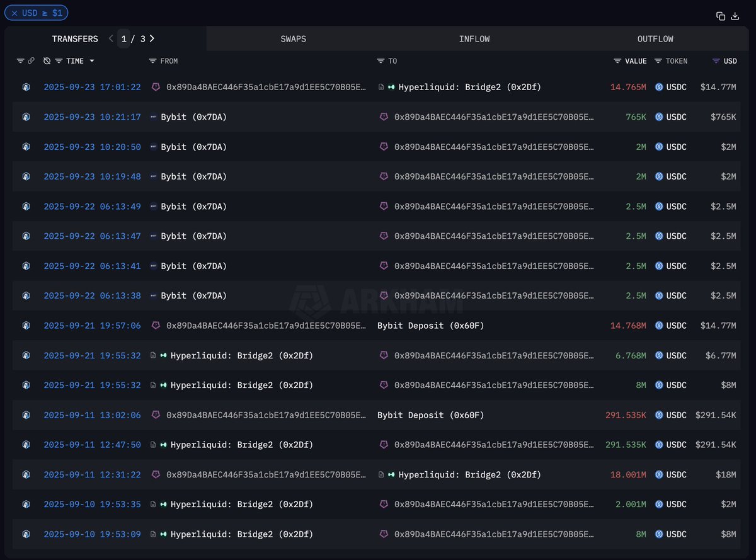756x560 pixels.
Task: Remove the USD ≥ $1 filter chip
Action: click(x=14, y=13)
